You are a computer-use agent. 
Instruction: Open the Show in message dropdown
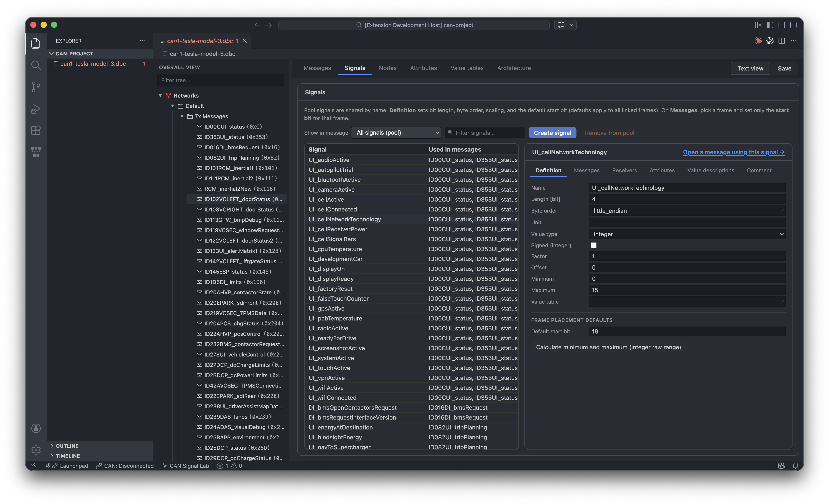(x=396, y=133)
